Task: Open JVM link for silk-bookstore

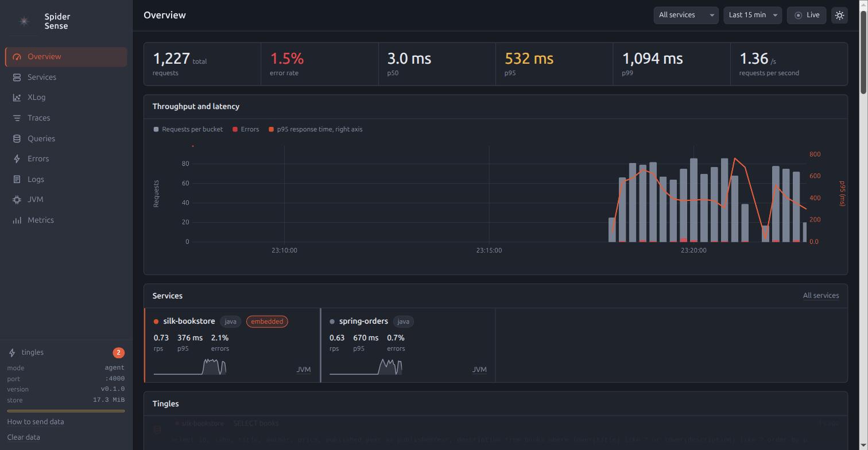Action: (x=303, y=370)
